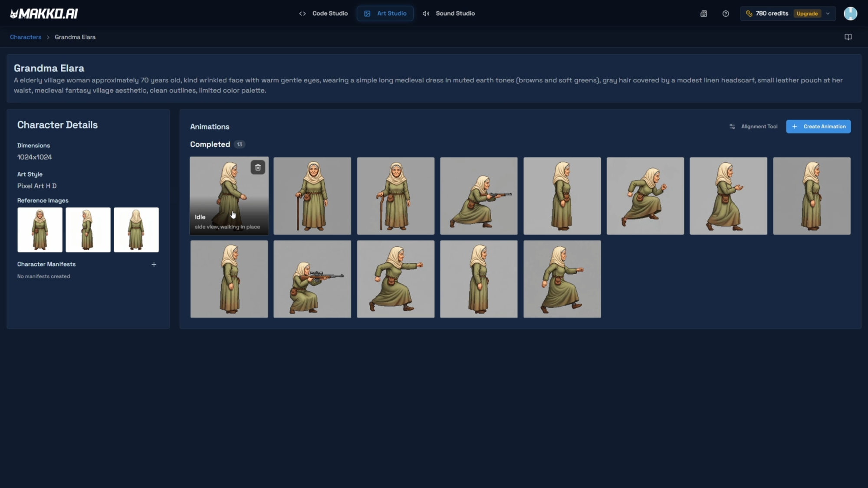Click the Create Animation button

pyautogui.click(x=818, y=127)
